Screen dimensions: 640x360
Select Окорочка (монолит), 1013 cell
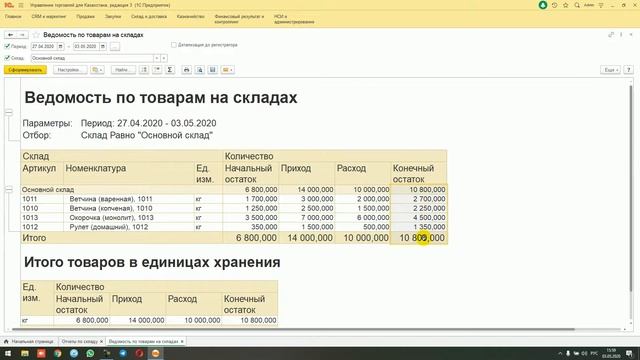[x=129, y=218]
